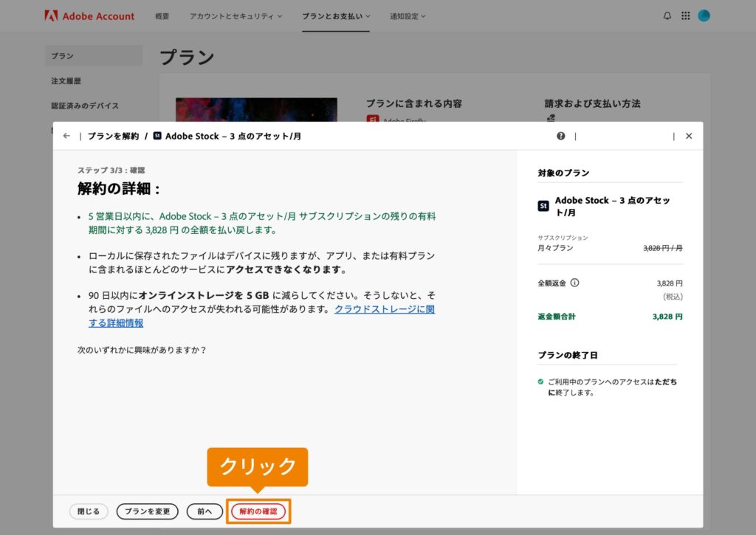Open the user profile avatar
756x535 pixels.
[x=704, y=16]
